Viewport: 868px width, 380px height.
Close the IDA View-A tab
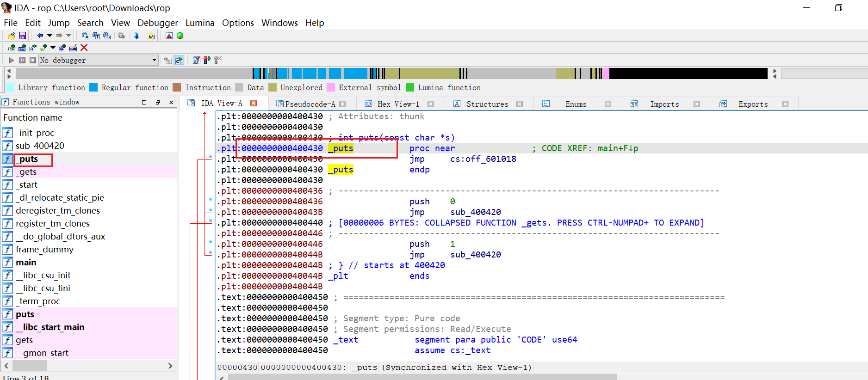[254, 103]
